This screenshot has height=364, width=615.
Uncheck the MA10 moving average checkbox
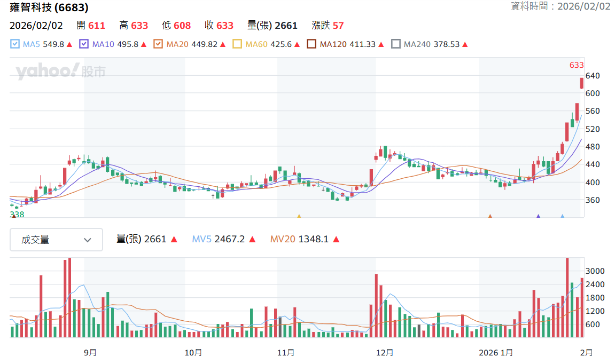click(84, 44)
